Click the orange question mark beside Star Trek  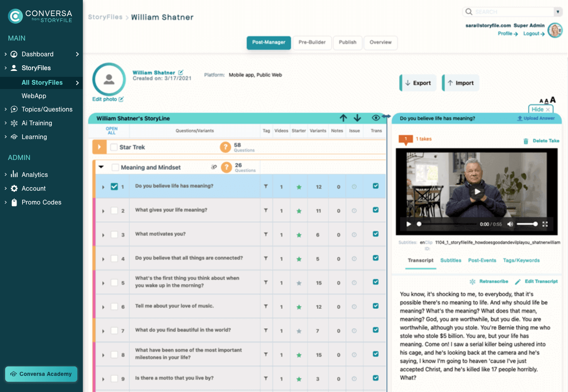pyautogui.click(x=225, y=147)
